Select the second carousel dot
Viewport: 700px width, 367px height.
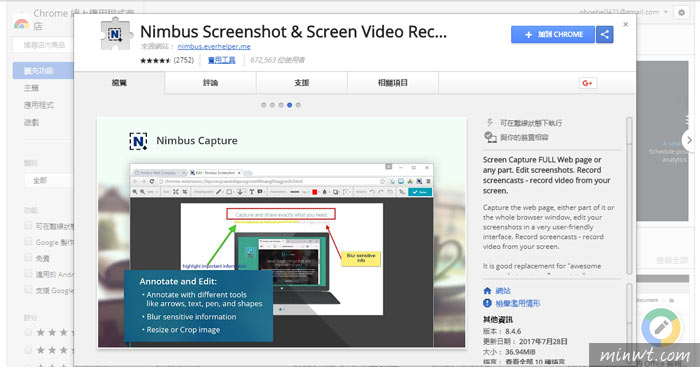tap(272, 105)
